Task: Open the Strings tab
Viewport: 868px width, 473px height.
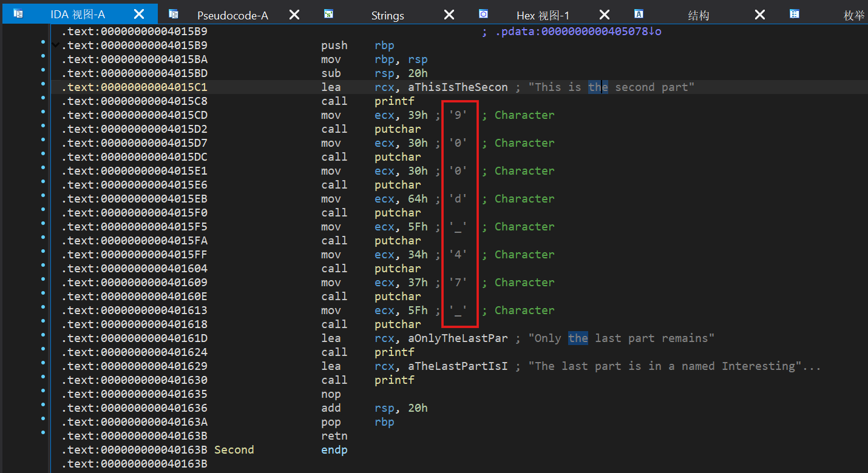Action: point(387,16)
